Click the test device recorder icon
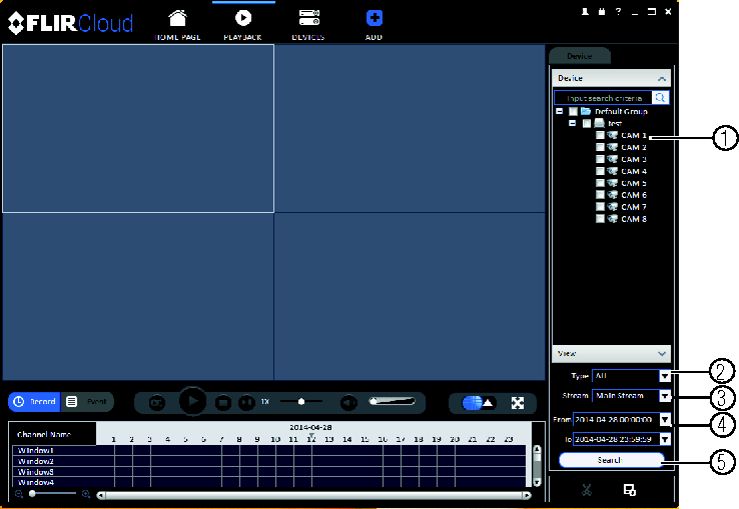Screen dimensions: 739x509 pyautogui.click(x=599, y=123)
